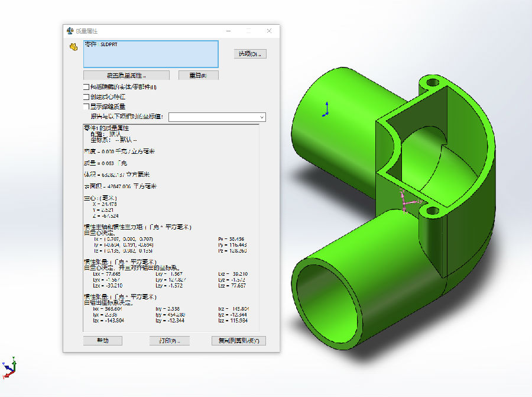Select the pink center of mass triad on model

(x=404, y=202)
